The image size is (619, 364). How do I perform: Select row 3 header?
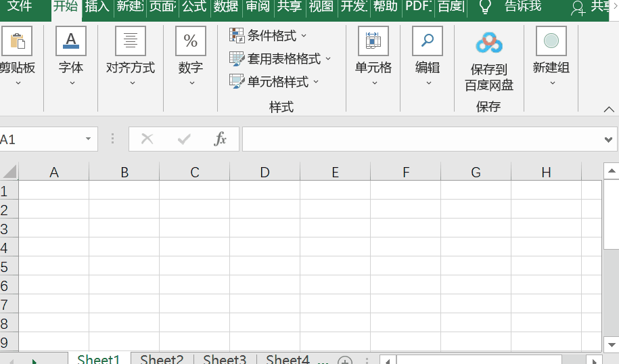click(9, 229)
